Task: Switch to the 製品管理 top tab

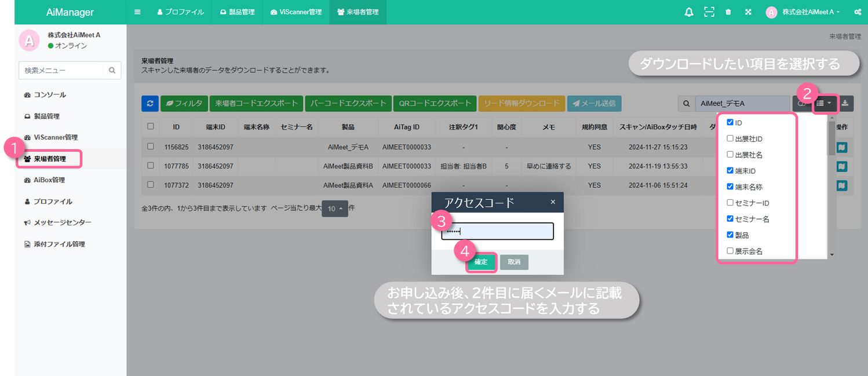Action: click(237, 12)
